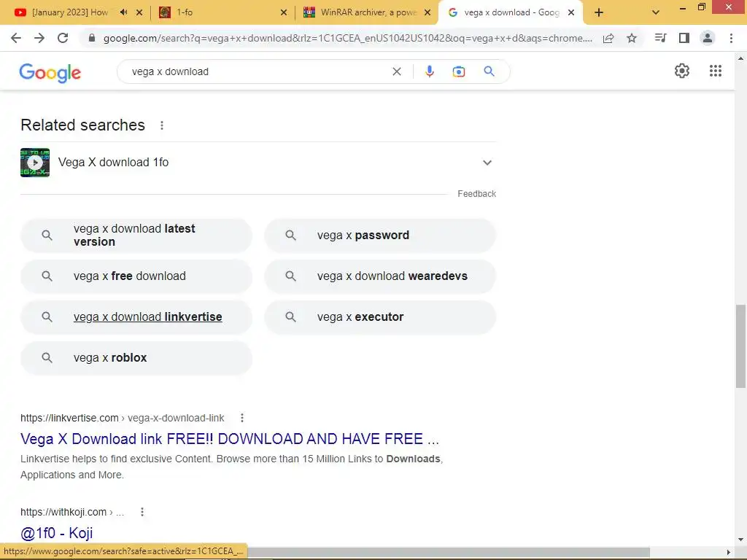This screenshot has width=747, height=560.
Task: Open the side panel icon
Action: (x=684, y=38)
